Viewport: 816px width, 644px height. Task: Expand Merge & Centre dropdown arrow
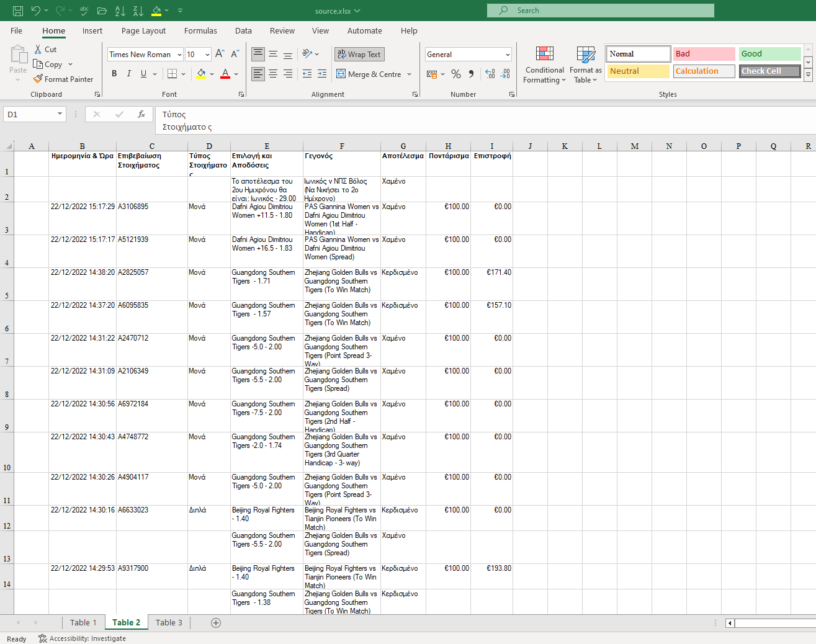pos(410,74)
